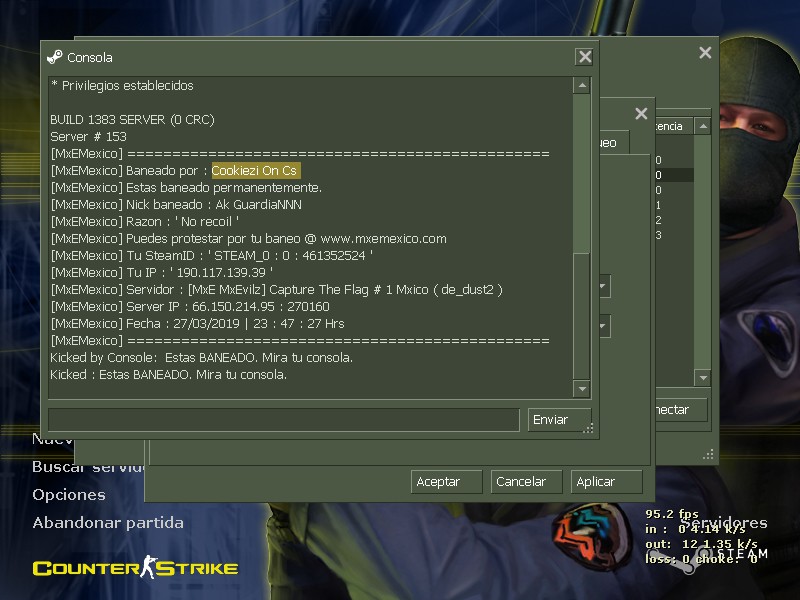This screenshot has height=600, width=800.
Task: Click the server browser window resize grip
Action: point(708,454)
